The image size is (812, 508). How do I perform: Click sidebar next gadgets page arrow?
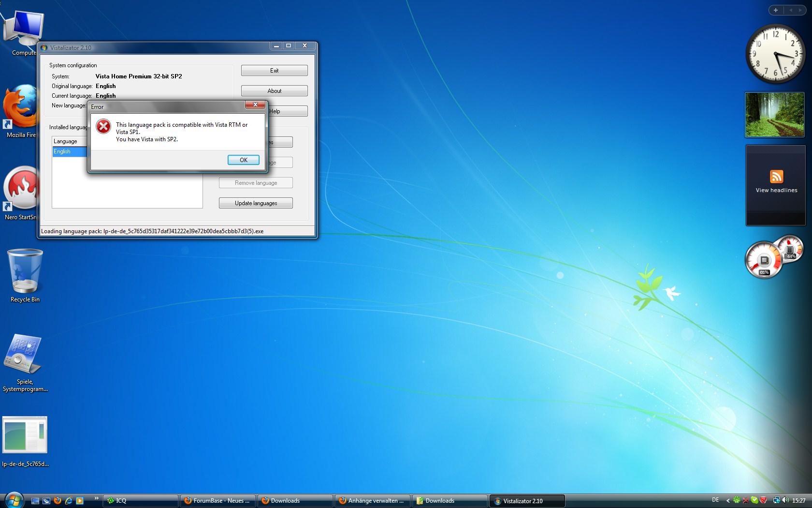[x=801, y=10]
